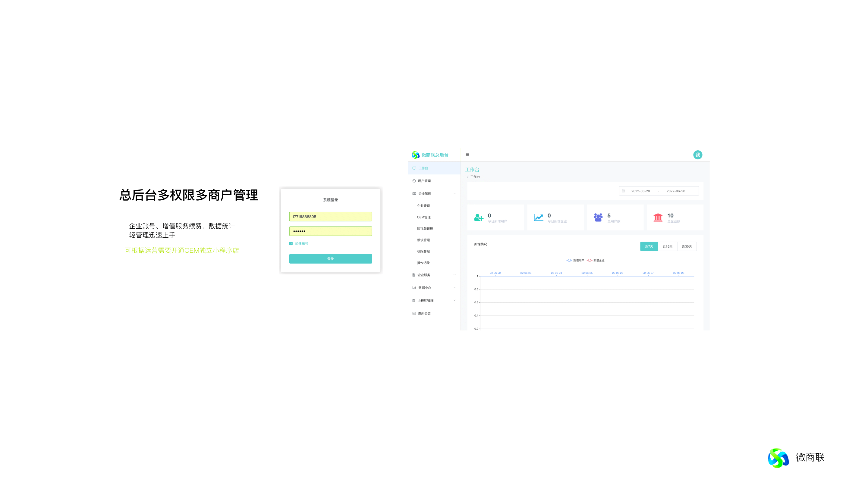
Task: Toggle the 新增用户 legend marker
Action: 569,260
